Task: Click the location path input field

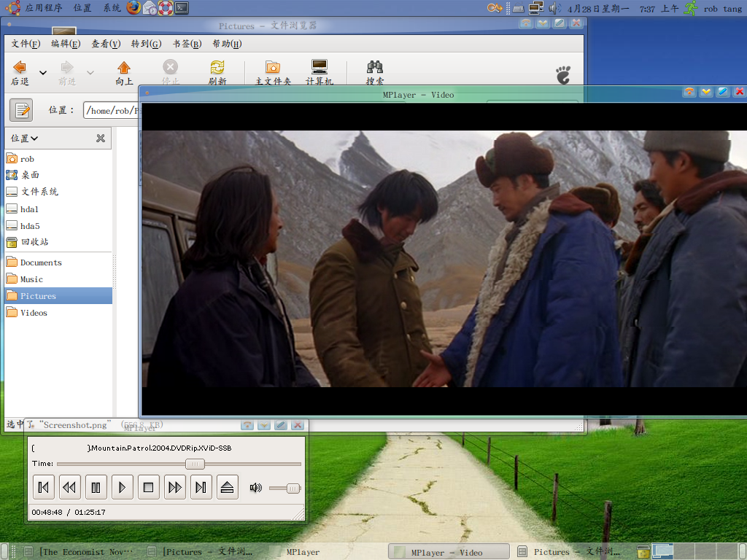Action: (x=111, y=111)
